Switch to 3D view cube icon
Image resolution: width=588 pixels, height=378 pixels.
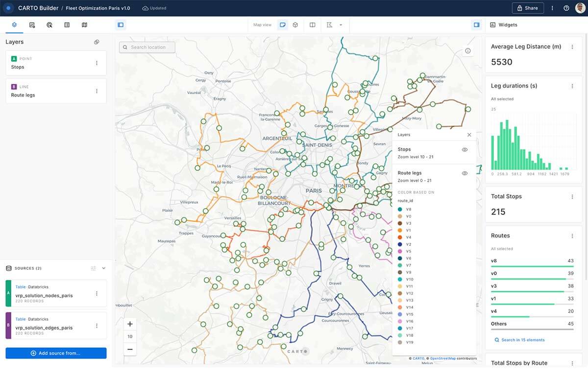[x=295, y=25]
